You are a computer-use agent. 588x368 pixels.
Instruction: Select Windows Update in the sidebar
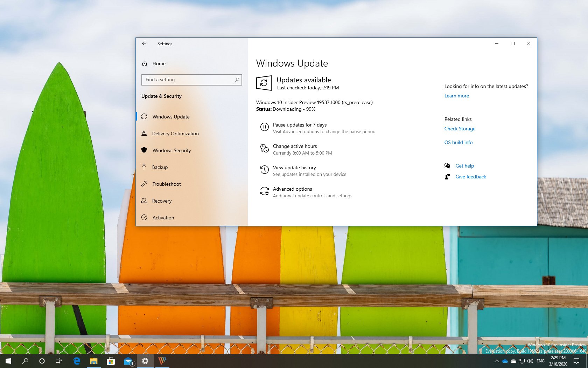pos(171,117)
